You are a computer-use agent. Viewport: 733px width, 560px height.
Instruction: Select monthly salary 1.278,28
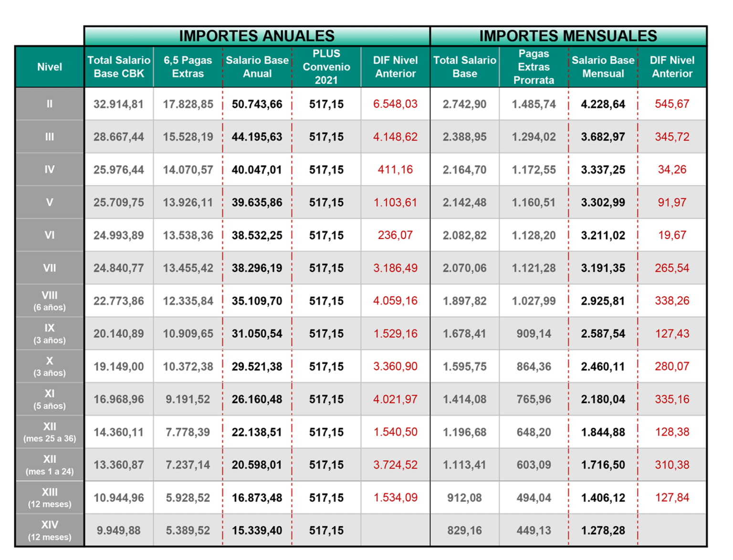pos(603,530)
